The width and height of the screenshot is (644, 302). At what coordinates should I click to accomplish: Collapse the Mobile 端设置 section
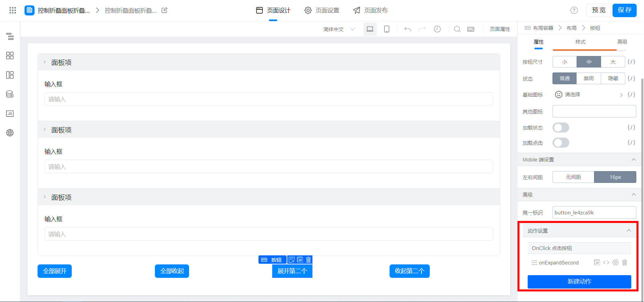click(634, 160)
